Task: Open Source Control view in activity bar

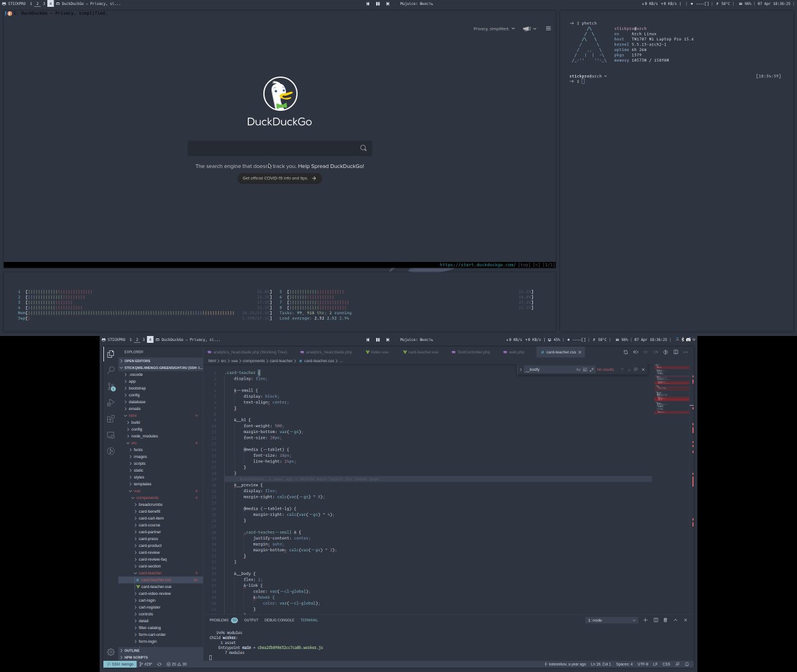Action: (x=111, y=386)
